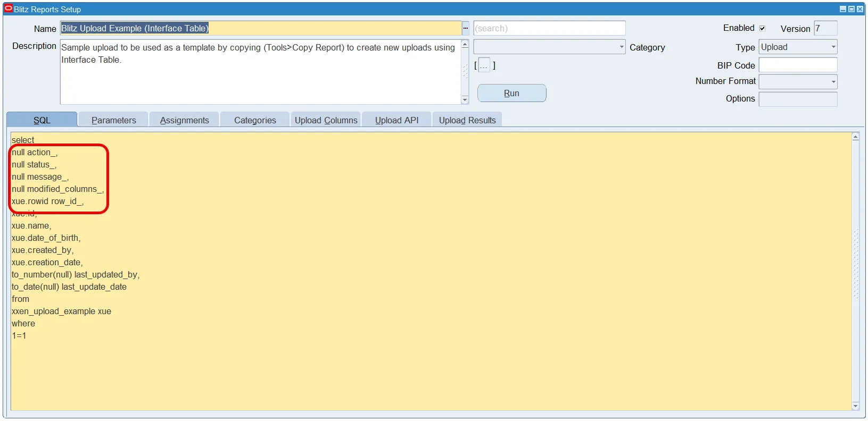
Task: Open the Name field list-of-values button
Action: pyautogui.click(x=466, y=28)
